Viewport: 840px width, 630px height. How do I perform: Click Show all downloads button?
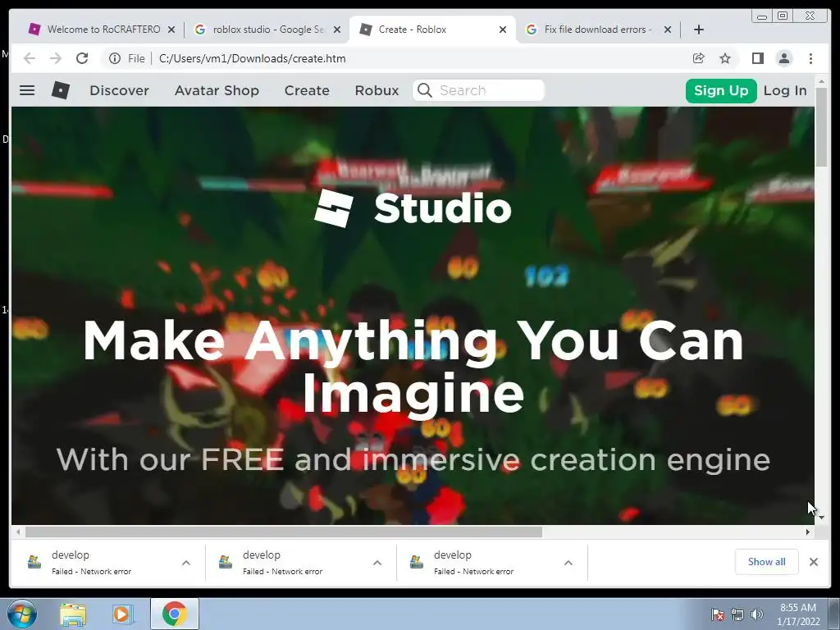click(766, 562)
